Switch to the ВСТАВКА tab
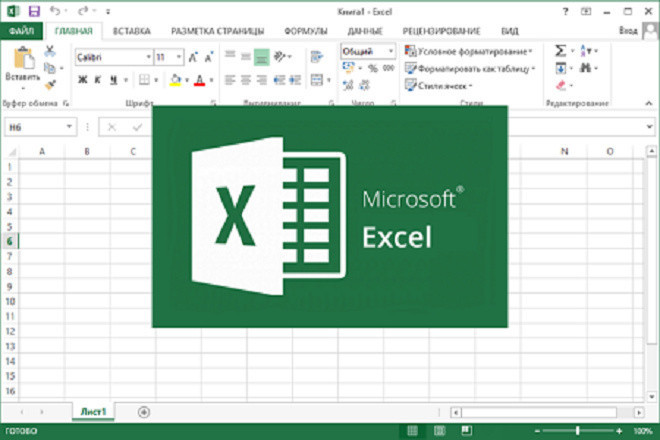Screen dimensions: 660x440 (x=132, y=31)
